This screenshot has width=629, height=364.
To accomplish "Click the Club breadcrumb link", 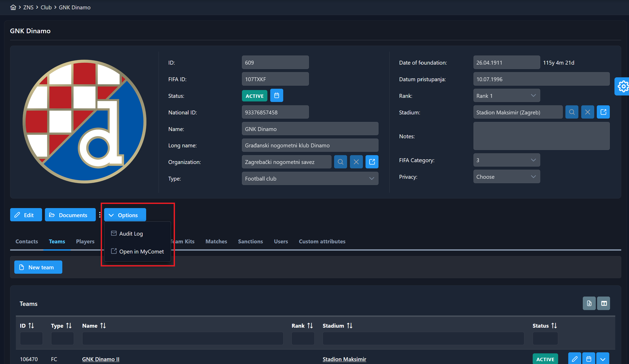I will (x=46, y=7).
